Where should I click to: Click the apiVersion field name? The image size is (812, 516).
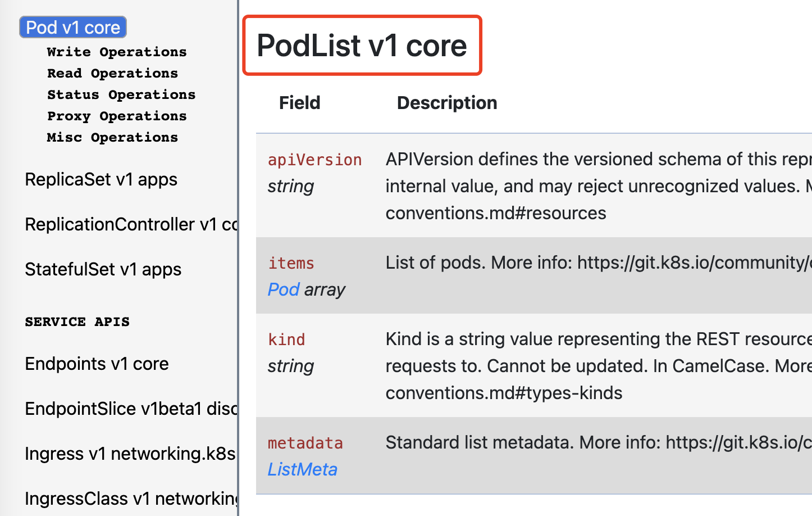[314, 160]
